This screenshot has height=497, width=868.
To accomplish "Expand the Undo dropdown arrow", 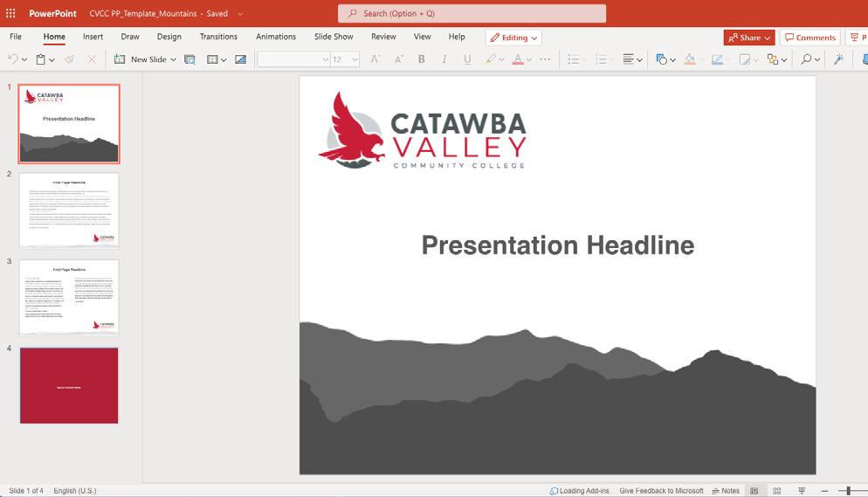I will (x=24, y=59).
